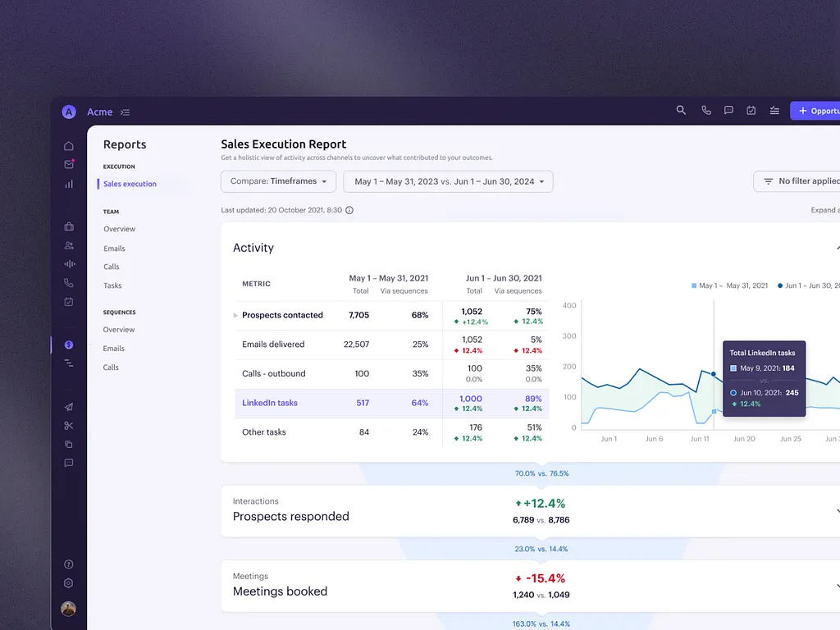840x630 pixels.
Task: Open the people icon in sidebar
Action: [69, 245]
